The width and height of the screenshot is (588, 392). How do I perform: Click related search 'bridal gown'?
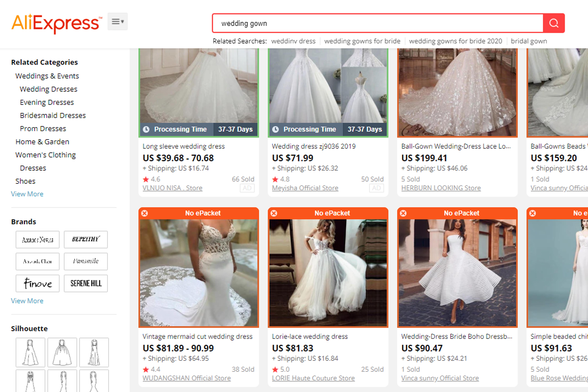[529, 41]
